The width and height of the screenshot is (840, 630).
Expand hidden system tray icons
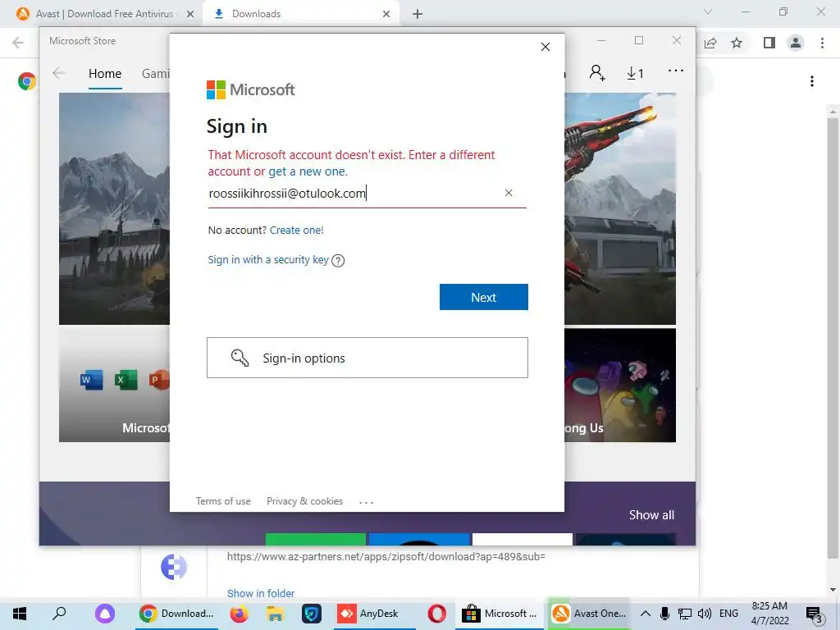(x=646, y=614)
